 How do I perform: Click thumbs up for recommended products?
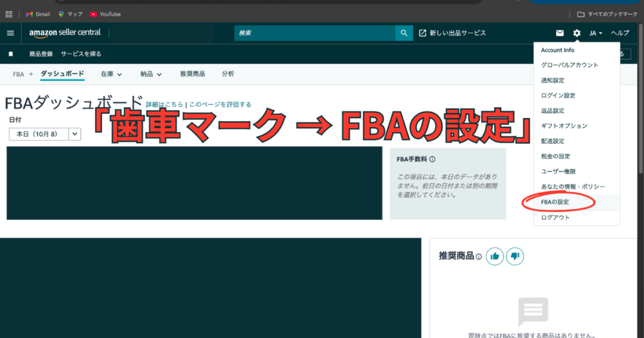(495, 256)
